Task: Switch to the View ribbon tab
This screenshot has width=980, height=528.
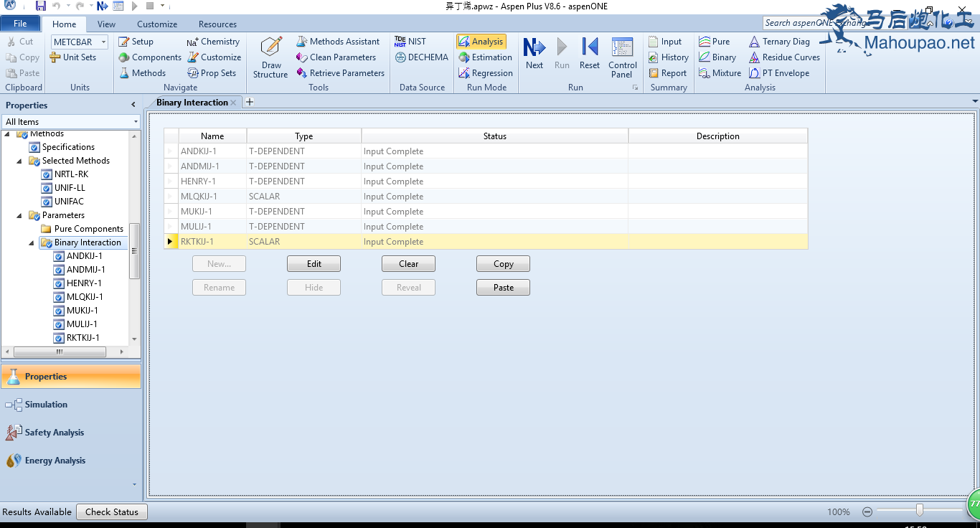Action: [x=106, y=24]
